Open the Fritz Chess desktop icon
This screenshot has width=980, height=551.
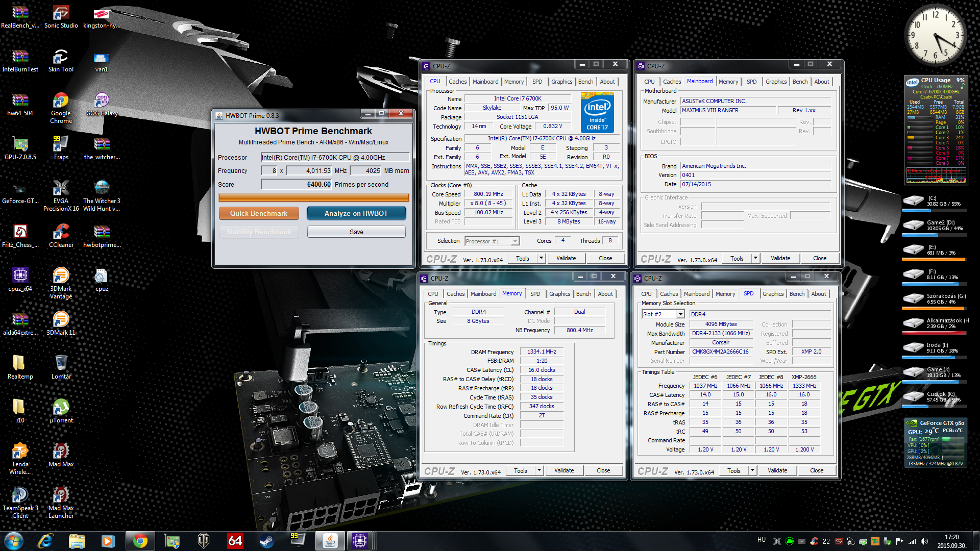[20, 236]
